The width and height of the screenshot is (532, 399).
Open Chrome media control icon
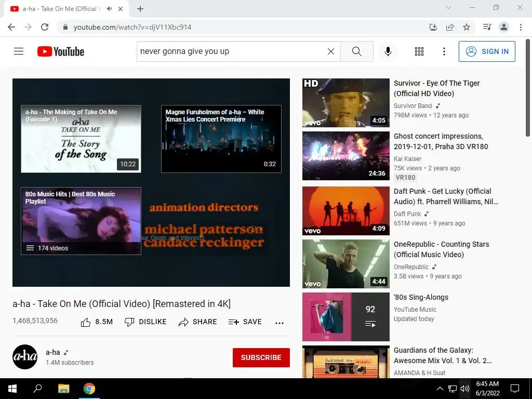click(x=487, y=27)
